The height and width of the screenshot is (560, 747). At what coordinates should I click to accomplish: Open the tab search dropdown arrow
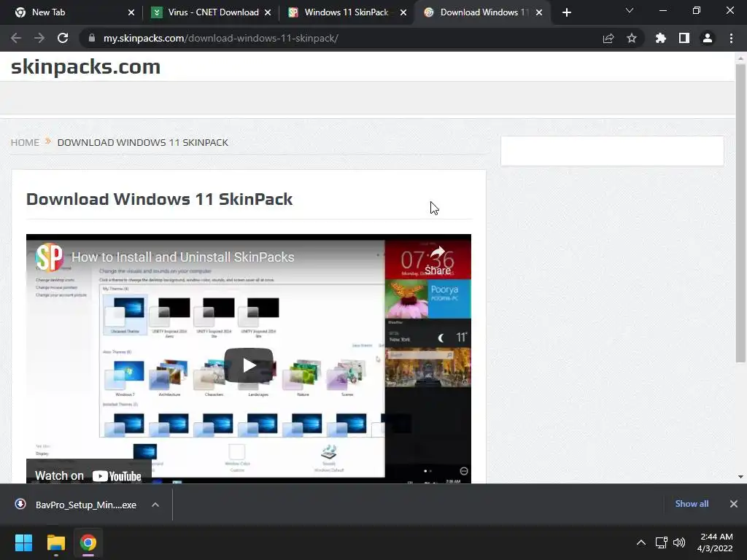(x=630, y=10)
